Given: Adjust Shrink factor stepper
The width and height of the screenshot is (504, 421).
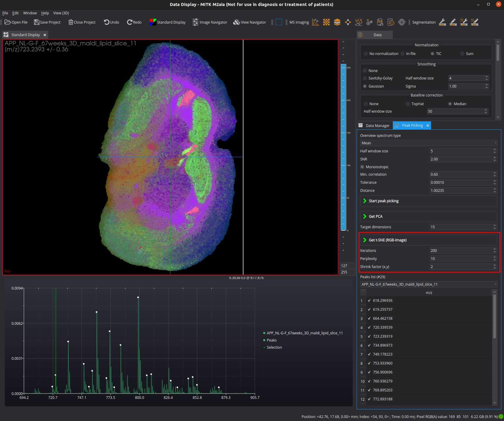Looking at the screenshot, I should coord(495,267).
